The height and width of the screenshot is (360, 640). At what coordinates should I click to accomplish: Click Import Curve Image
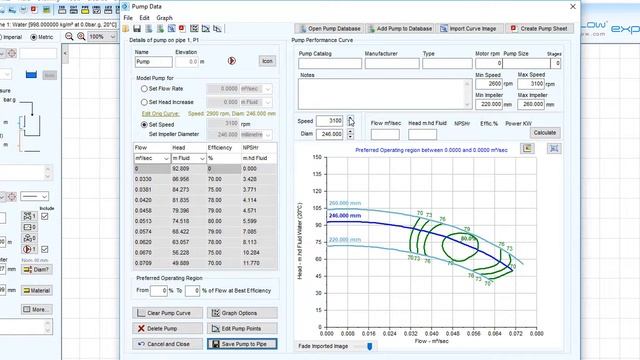pyautogui.click(x=468, y=29)
